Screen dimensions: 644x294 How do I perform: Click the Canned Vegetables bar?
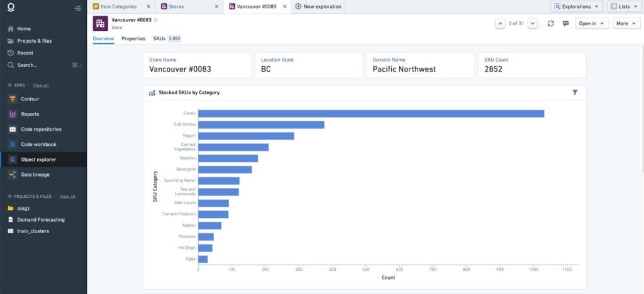[x=233, y=147]
